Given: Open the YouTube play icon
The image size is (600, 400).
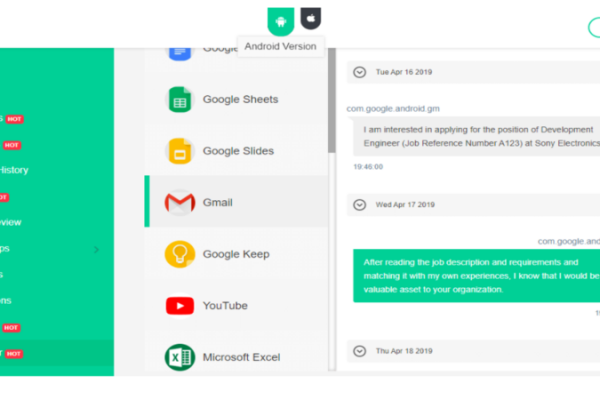Looking at the screenshot, I should tap(179, 306).
